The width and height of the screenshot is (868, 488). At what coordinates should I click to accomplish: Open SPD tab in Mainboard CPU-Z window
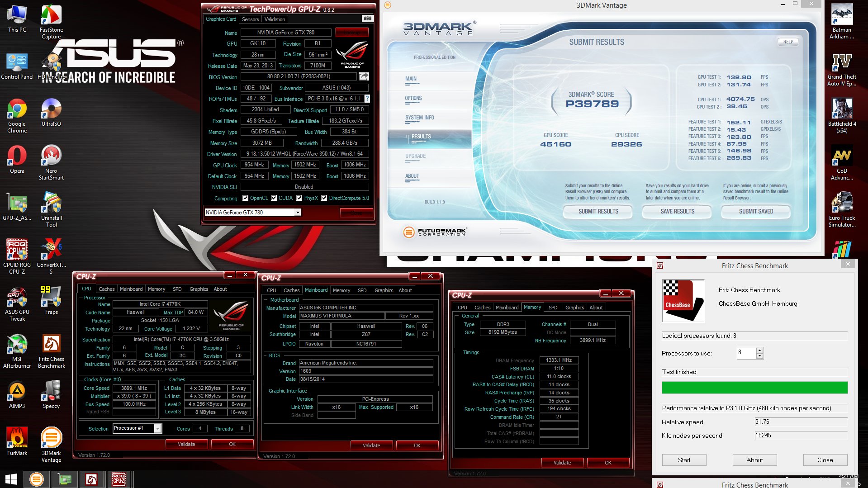[x=362, y=290]
